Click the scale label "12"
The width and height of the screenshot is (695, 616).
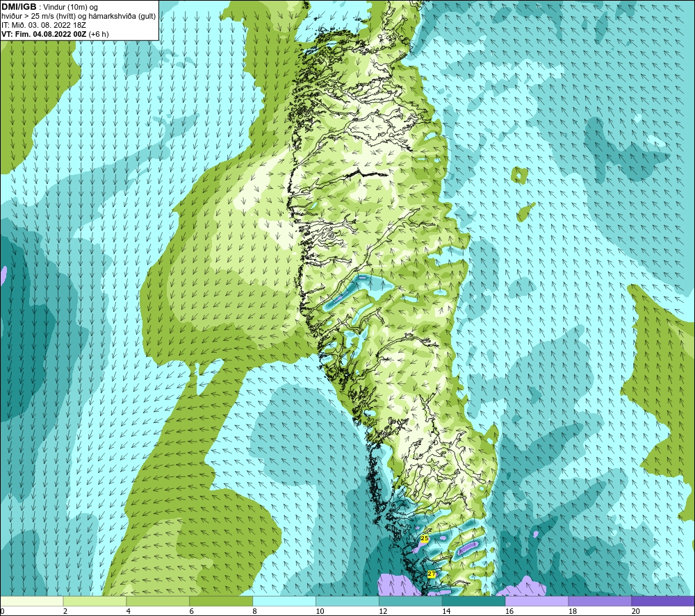[x=383, y=612]
